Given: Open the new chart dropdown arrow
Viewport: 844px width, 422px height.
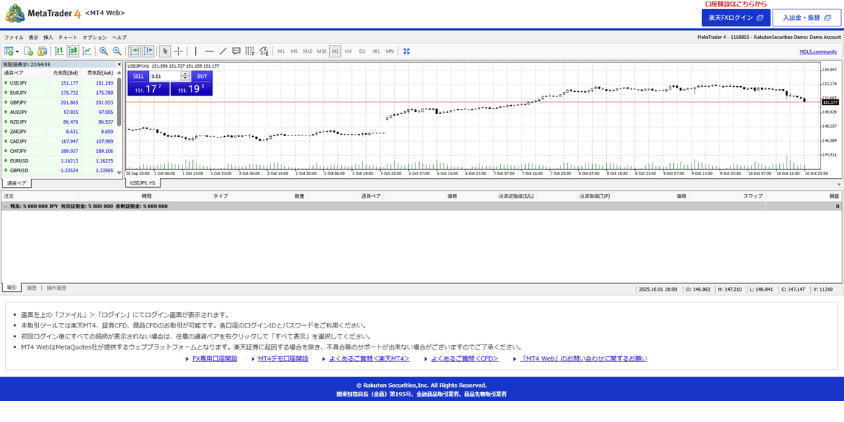Looking at the screenshot, I should pos(17,51).
